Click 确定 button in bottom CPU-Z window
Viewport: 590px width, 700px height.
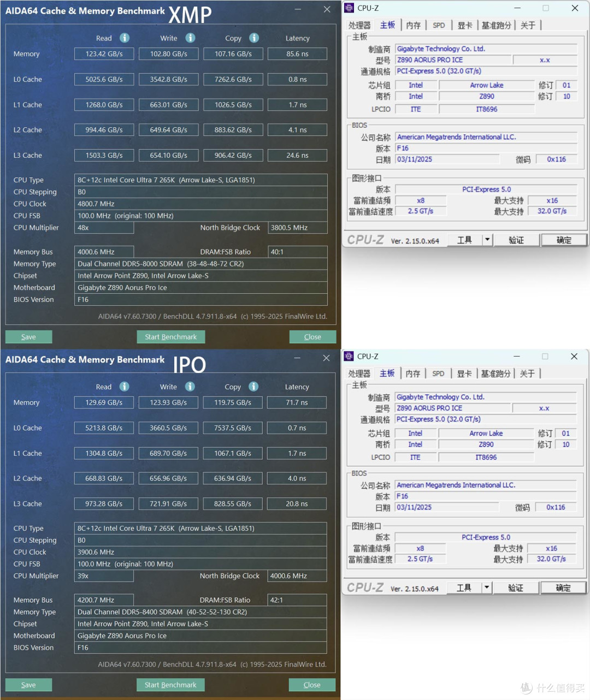pyautogui.click(x=563, y=588)
